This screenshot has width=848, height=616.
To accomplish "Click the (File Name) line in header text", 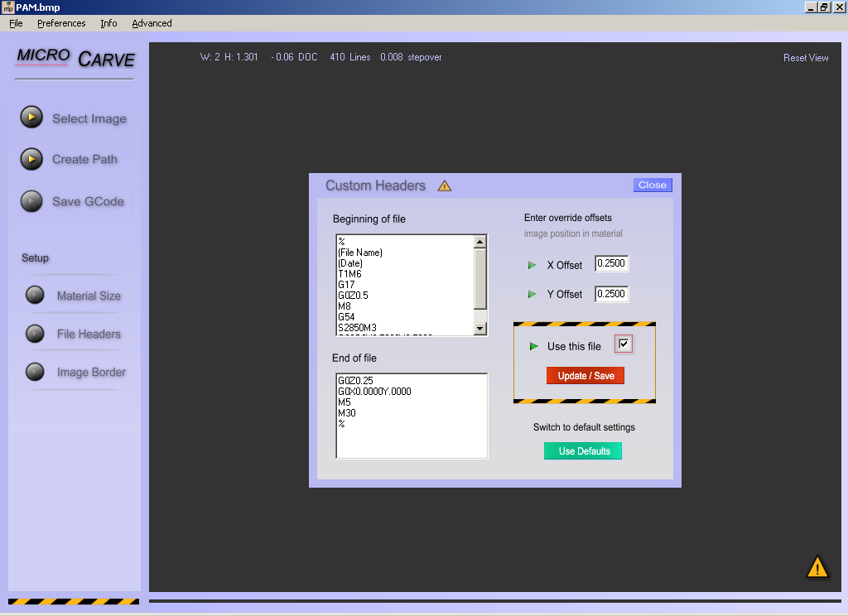I will coord(360,253).
